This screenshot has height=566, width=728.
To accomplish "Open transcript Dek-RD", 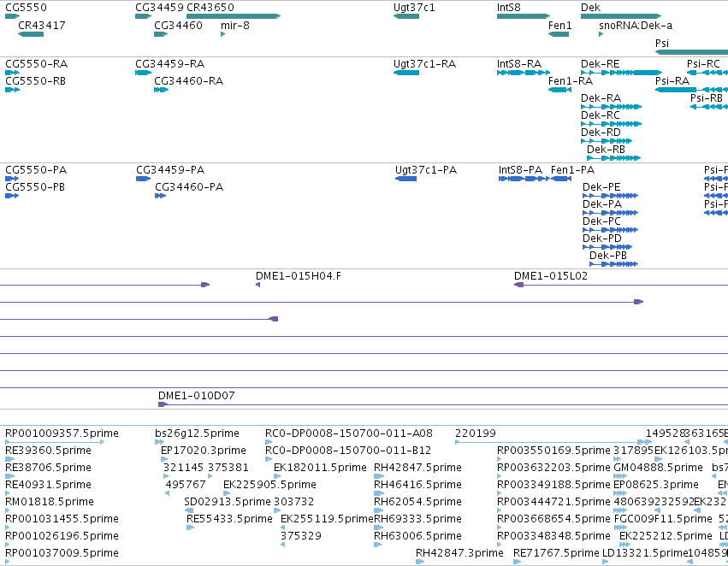I will point(607,141).
